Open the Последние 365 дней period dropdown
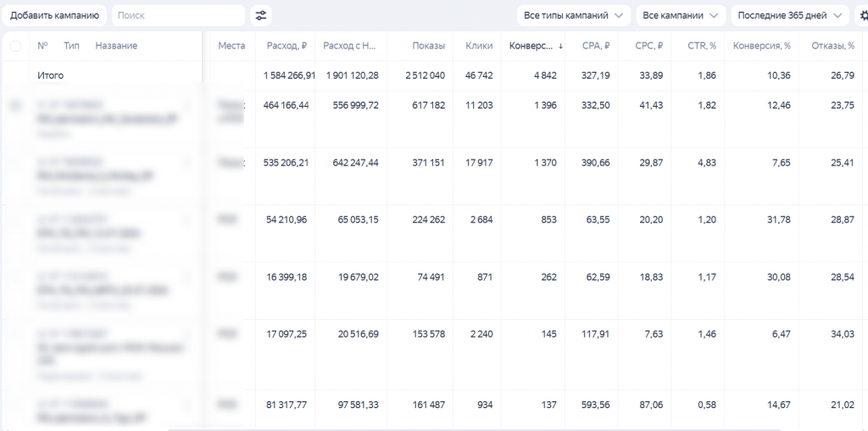The image size is (868, 431). (790, 15)
